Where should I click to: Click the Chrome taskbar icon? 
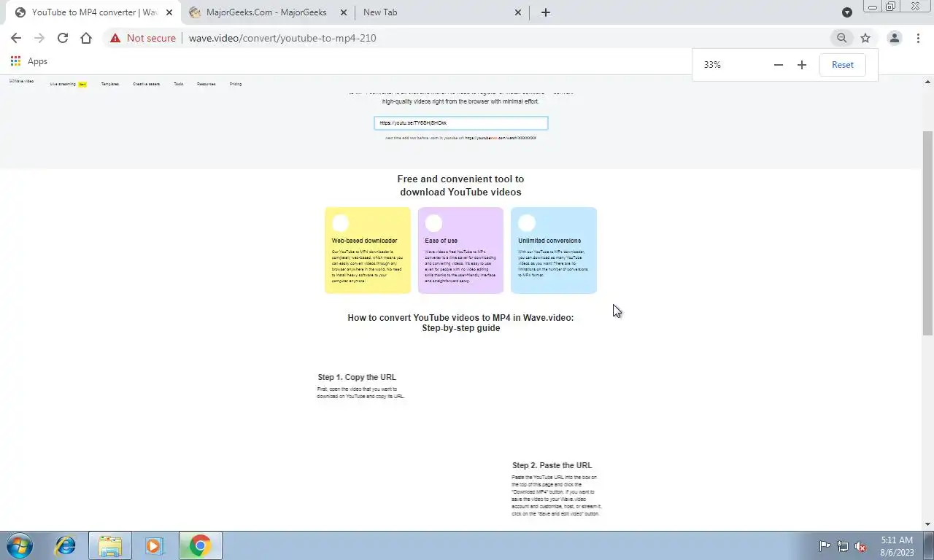[x=200, y=545]
